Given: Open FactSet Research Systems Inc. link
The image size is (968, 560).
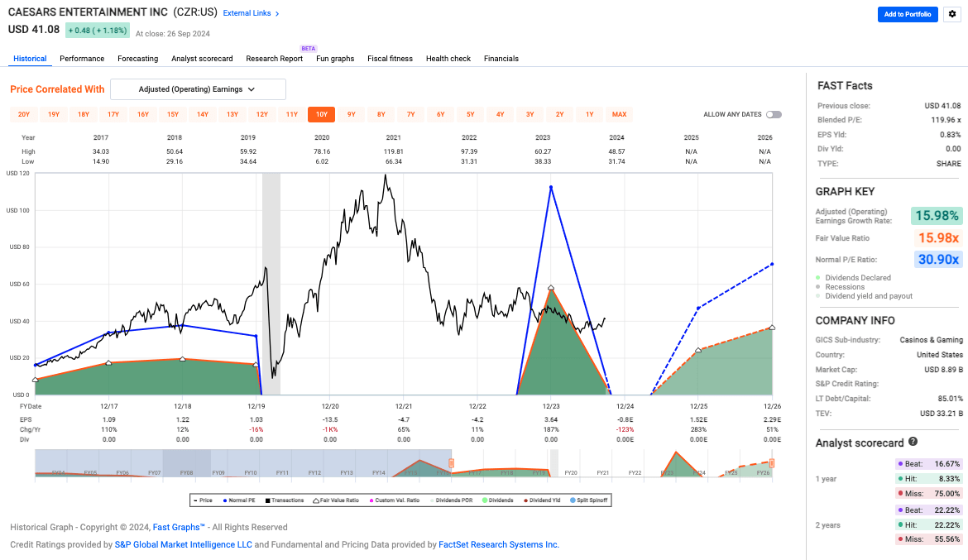Looking at the screenshot, I should (x=499, y=544).
